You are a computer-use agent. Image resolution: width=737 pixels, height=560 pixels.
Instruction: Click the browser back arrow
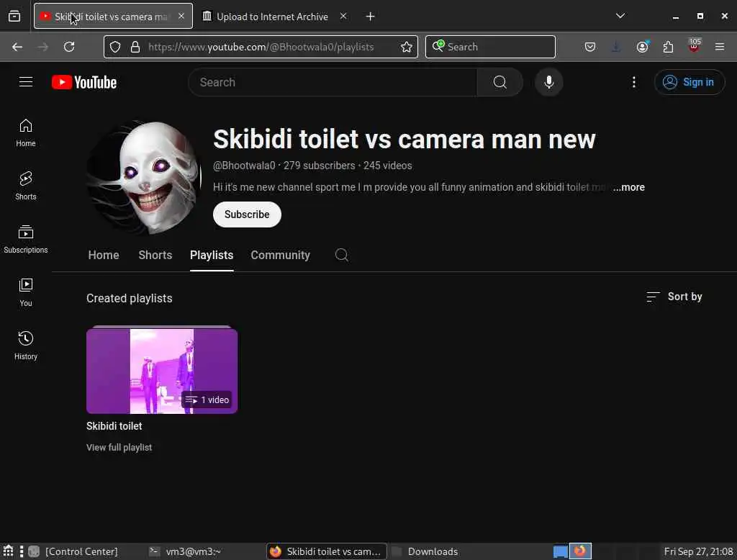[x=17, y=47]
